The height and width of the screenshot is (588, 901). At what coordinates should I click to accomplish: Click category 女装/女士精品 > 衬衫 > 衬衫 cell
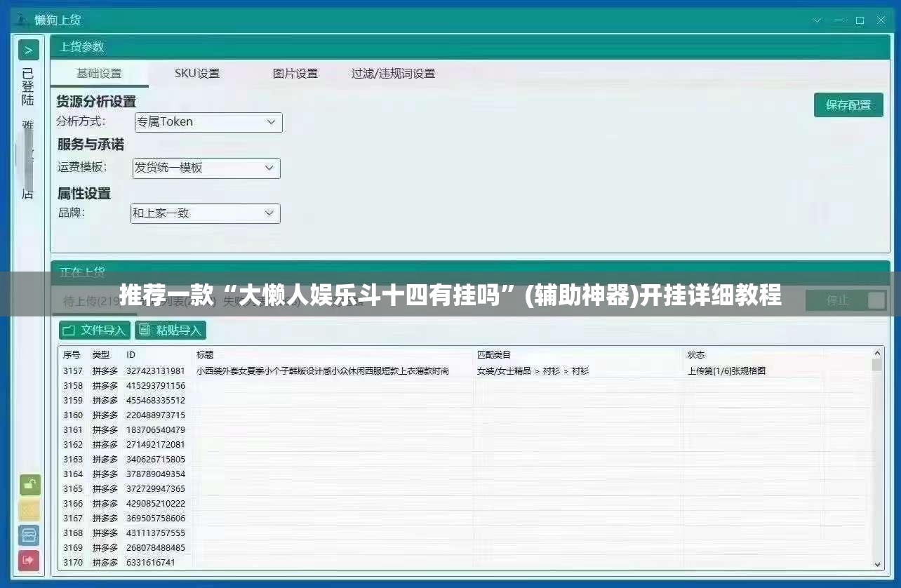tap(533, 370)
